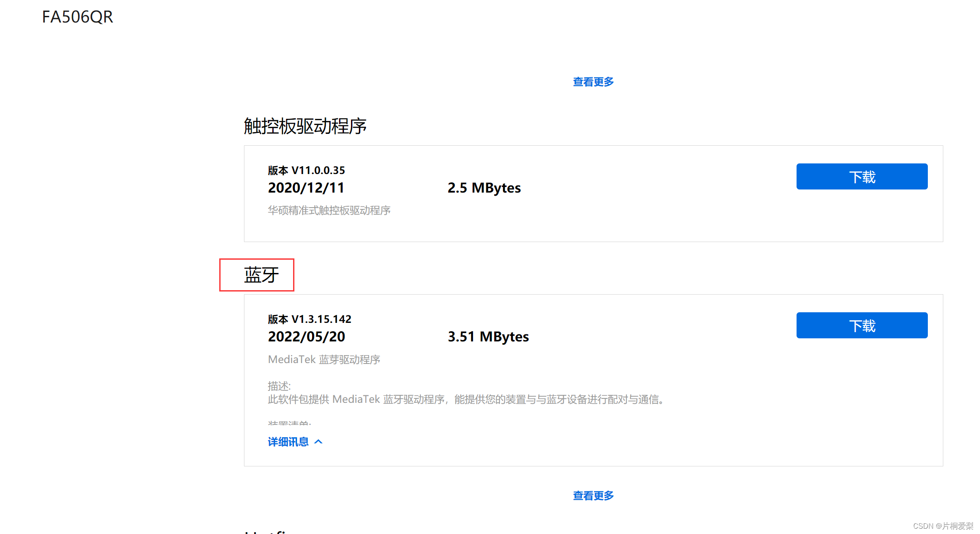Click the 3.51 MBytes file size
The height and width of the screenshot is (534, 980).
pyautogui.click(x=488, y=337)
